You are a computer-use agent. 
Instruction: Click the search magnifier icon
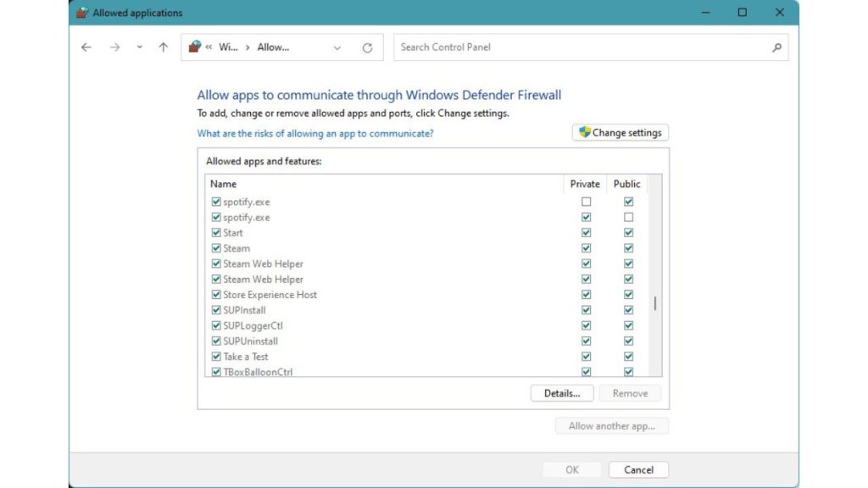776,47
